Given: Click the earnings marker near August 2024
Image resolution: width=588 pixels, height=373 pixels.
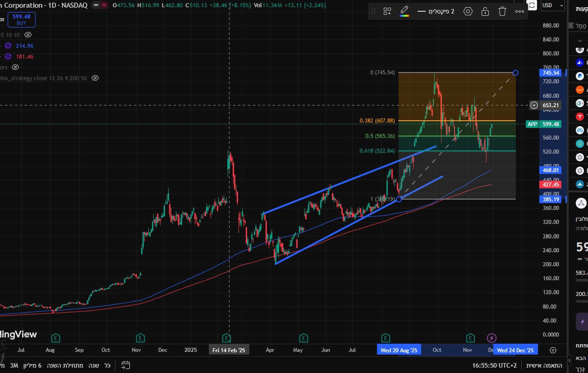Looking at the screenshot, I should [x=55, y=337].
